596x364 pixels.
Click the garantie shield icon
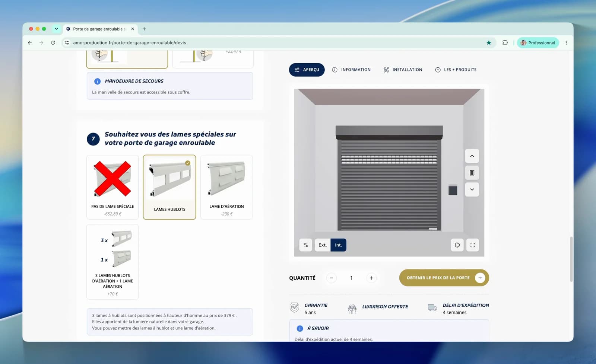tap(294, 308)
